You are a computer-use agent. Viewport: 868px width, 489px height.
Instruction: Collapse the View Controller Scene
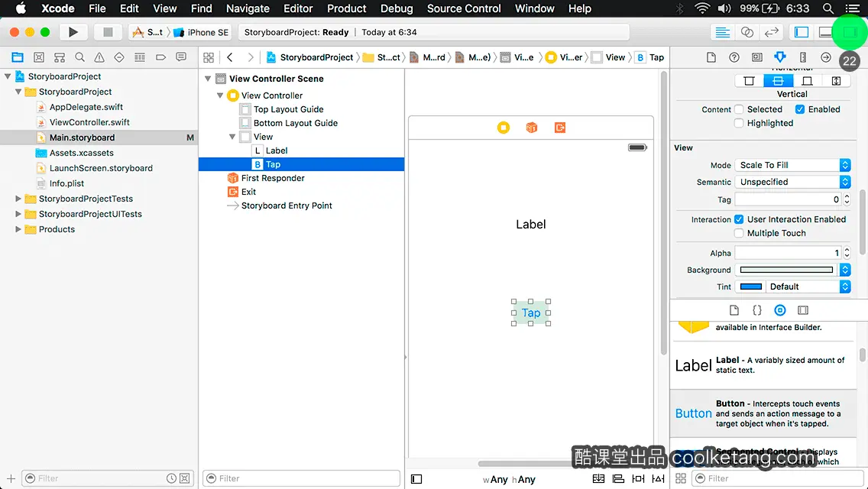click(x=208, y=79)
